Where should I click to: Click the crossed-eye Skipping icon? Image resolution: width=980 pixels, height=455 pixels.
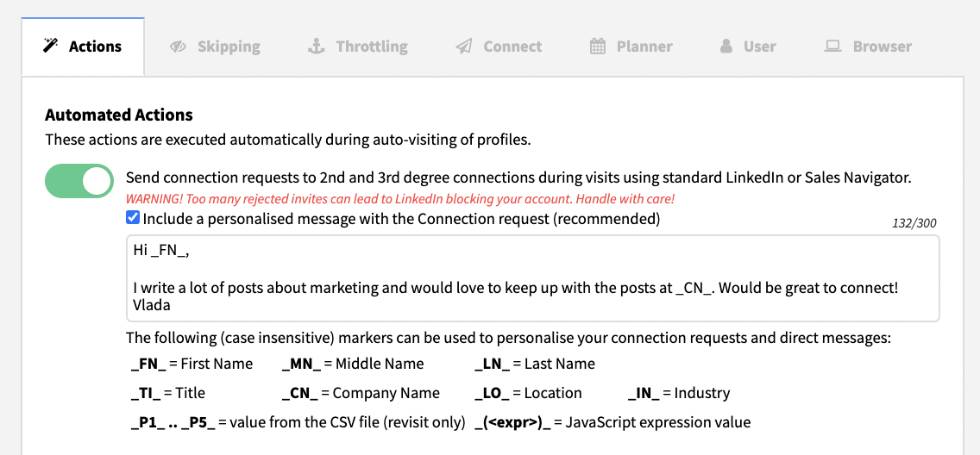(178, 47)
